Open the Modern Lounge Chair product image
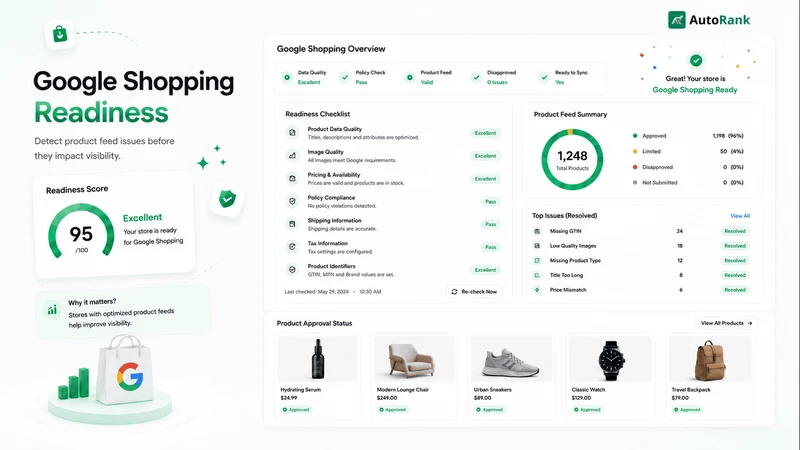 tap(414, 359)
